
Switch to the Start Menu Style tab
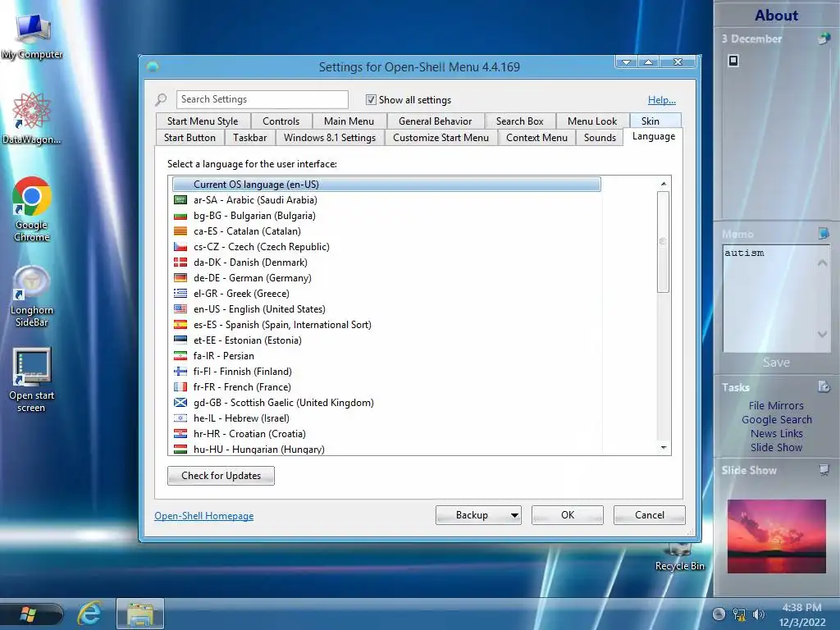click(x=203, y=121)
